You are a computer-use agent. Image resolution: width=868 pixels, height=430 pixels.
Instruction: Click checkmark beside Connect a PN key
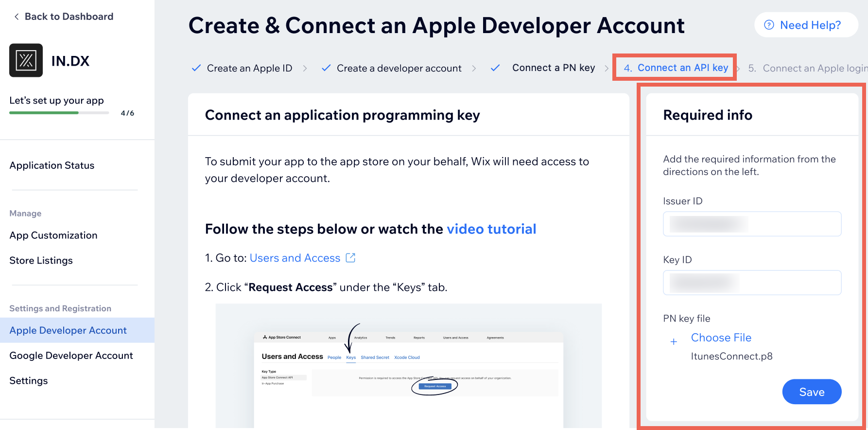tap(495, 68)
